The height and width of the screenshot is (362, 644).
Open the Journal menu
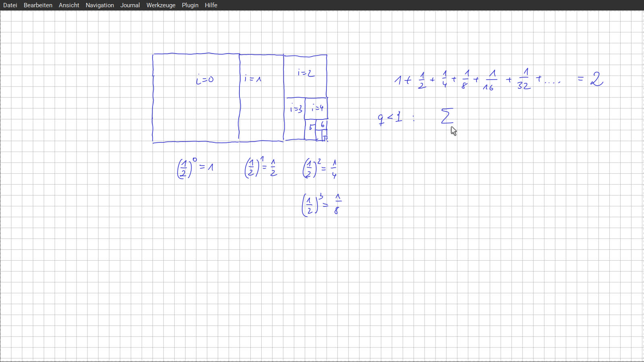point(130,5)
